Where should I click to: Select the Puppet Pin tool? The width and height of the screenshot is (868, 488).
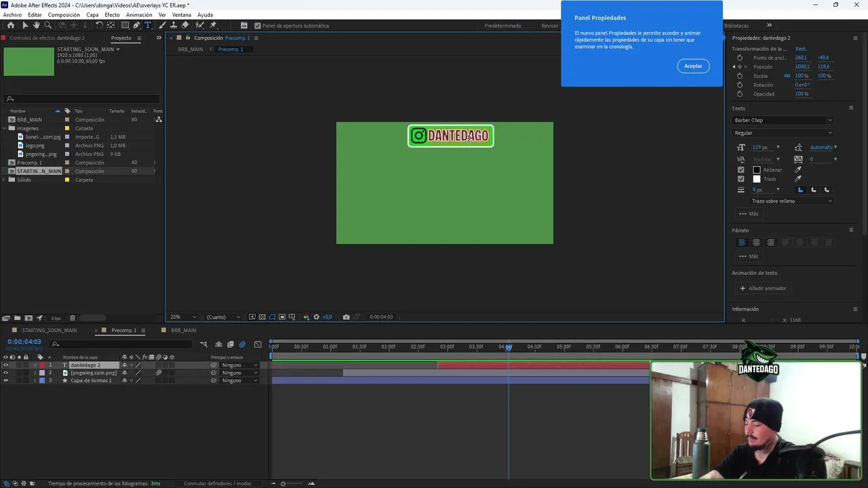tap(213, 25)
